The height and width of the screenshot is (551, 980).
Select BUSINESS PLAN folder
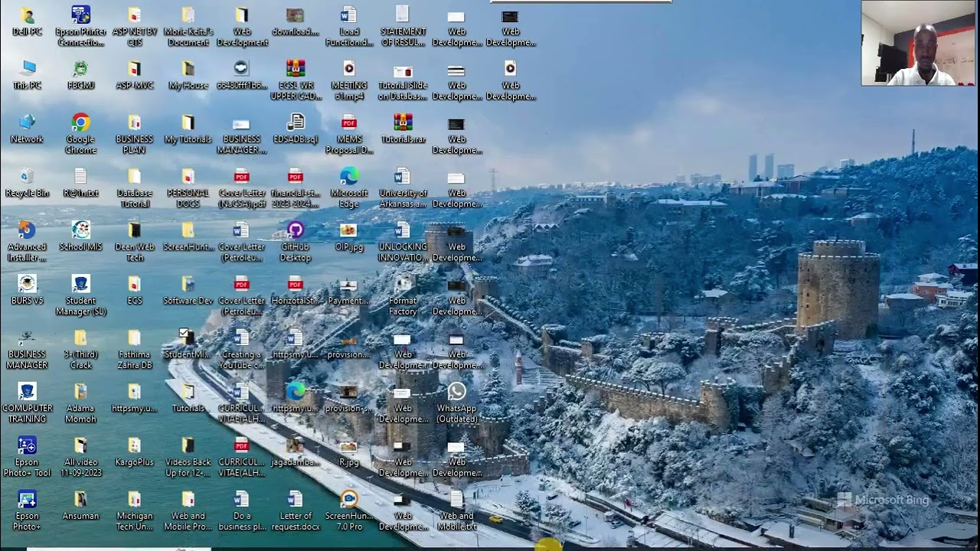pos(134,134)
